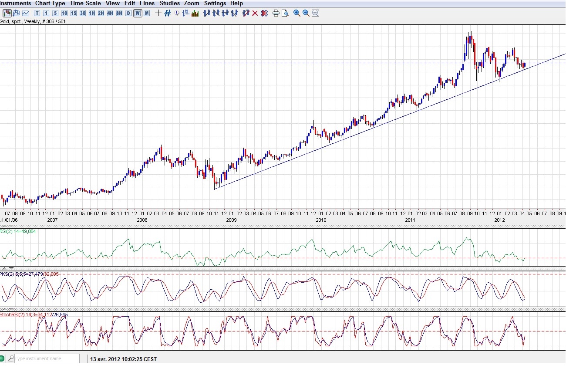Image resolution: width=566 pixels, height=392 pixels.
Task: Print the chart using printer icon
Action: tap(276, 13)
